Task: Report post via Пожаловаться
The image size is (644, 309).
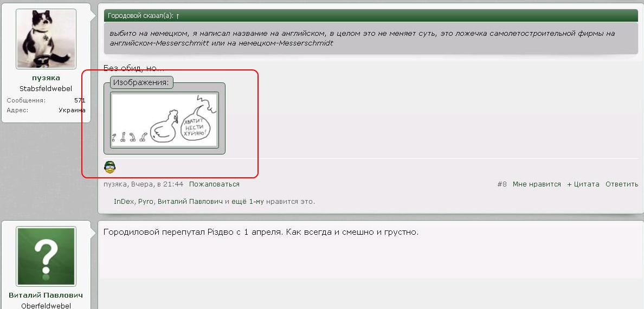Action: point(214,184)
